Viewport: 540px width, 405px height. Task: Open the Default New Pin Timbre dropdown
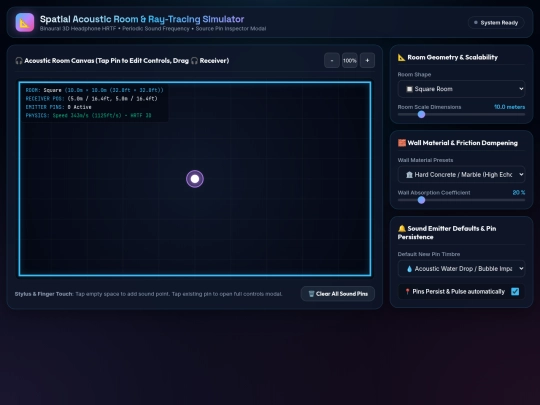(x=461, y=269)
